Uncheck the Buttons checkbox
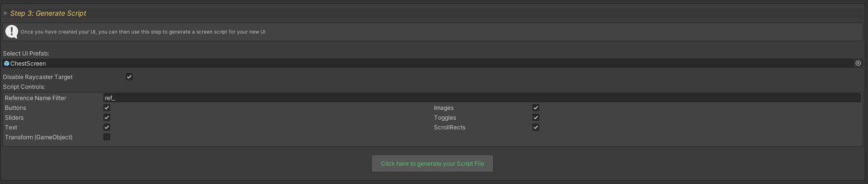 coord(107,108)
